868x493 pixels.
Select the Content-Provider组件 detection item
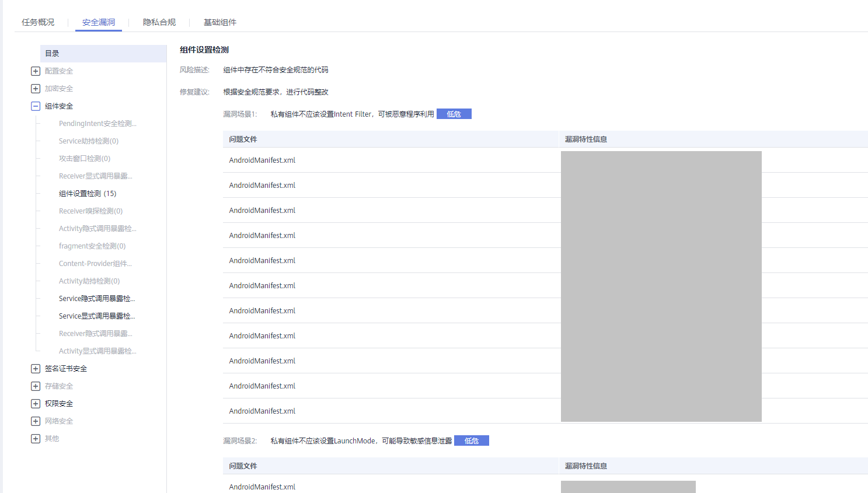96,263
